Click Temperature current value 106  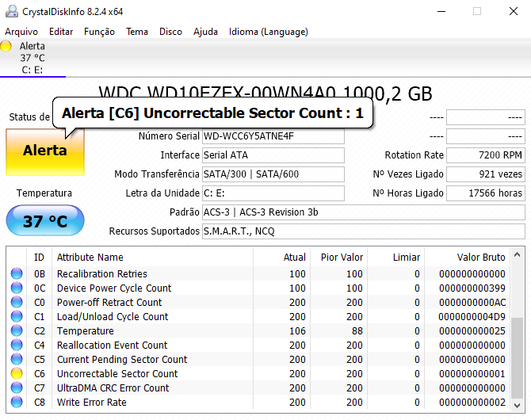tap(297, 331)
